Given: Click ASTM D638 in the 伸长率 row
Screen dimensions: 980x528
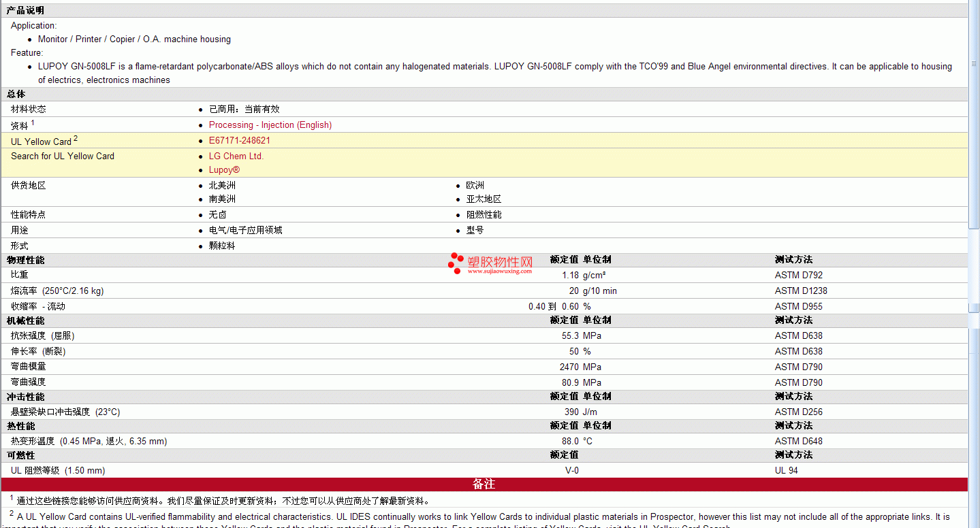Looking at the screenshot, I should 799,351.
